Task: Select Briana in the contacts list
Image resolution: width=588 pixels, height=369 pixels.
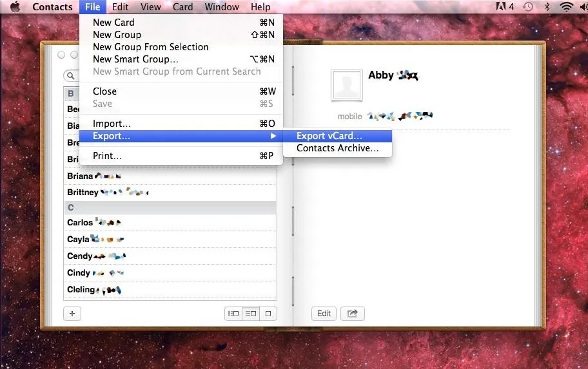Action: [170, 176]
